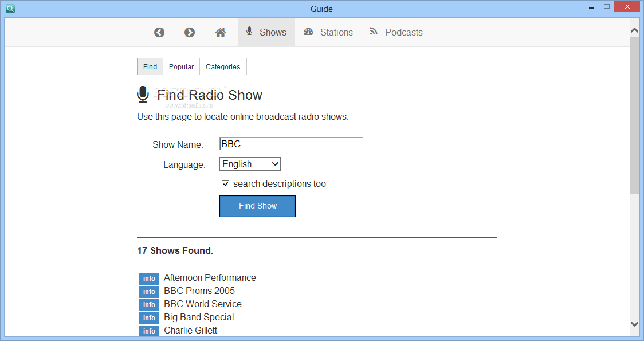Open the Charlie Gillett show

191,330
